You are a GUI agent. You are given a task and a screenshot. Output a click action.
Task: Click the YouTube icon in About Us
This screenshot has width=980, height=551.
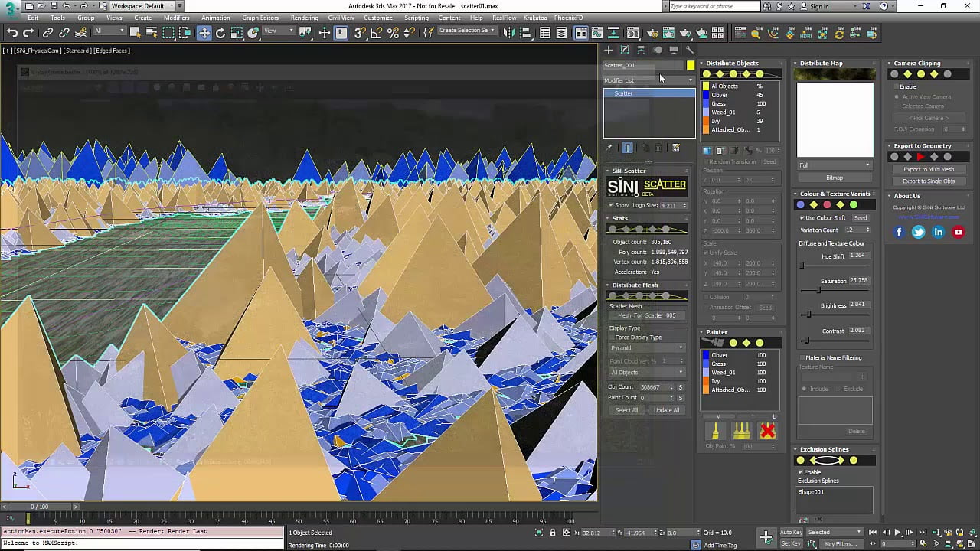click(958, 232)
